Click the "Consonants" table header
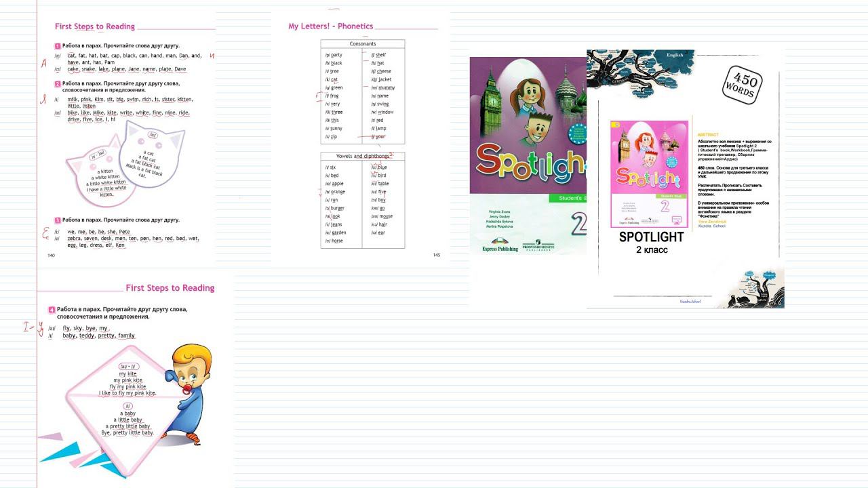Viewport: 868px width, 488px height. [x=363, y=44]
